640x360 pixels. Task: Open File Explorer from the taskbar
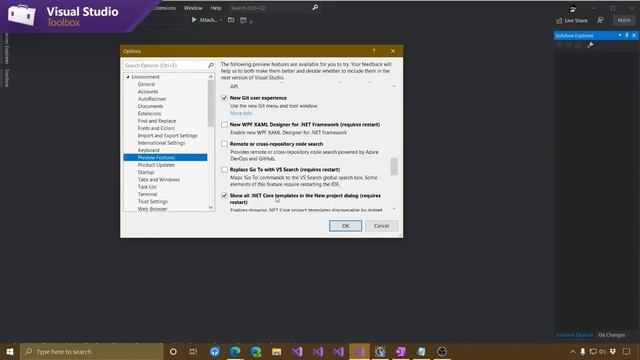tap(276, 351)
